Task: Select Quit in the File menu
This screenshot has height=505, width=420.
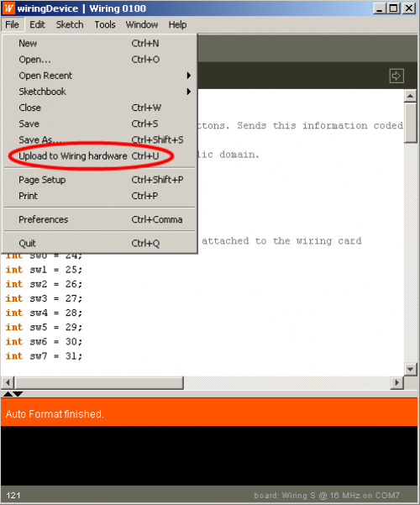Action: [x=100, y=243]
